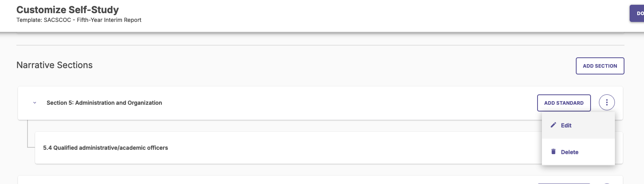Screen dimensions: 644x184
Task: Click the Add Section button
Action: (600, 66)
